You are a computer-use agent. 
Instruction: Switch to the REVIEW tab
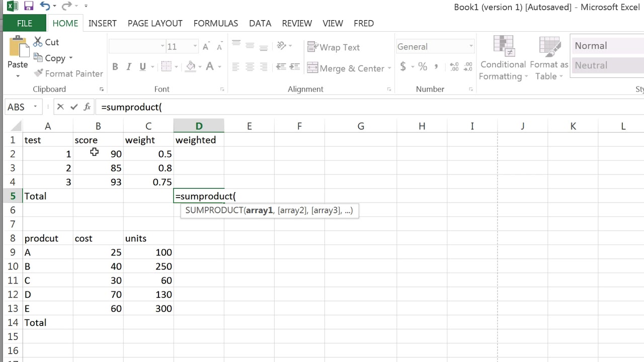(x=297, y=23)
